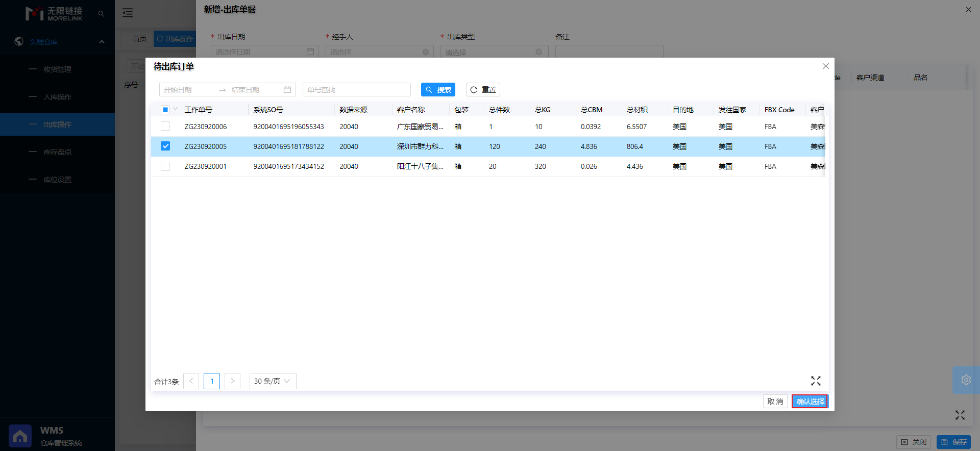Confirm selection with 确认选择 button
Image resolution: width=980 pixels, height=451 pixels.
[x=810, y=402]
